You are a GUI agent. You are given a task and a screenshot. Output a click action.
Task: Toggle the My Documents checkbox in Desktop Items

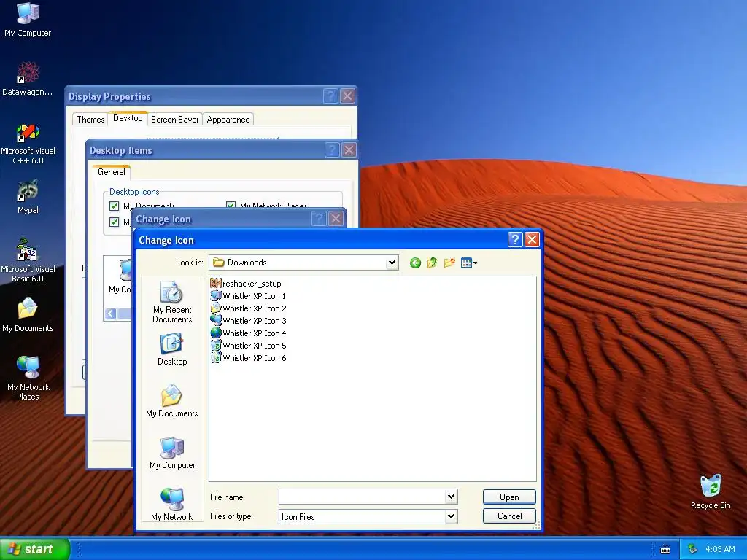click(x=114, y=206)
